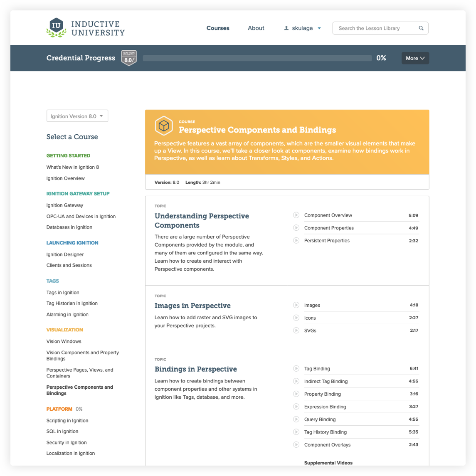
Task: Expand the More credential dropdown
Action: [x=415, y=58]
